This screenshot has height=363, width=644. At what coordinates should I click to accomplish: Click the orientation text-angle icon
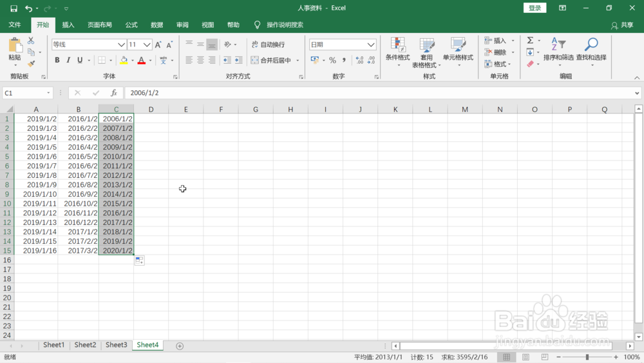click(227, 44)
